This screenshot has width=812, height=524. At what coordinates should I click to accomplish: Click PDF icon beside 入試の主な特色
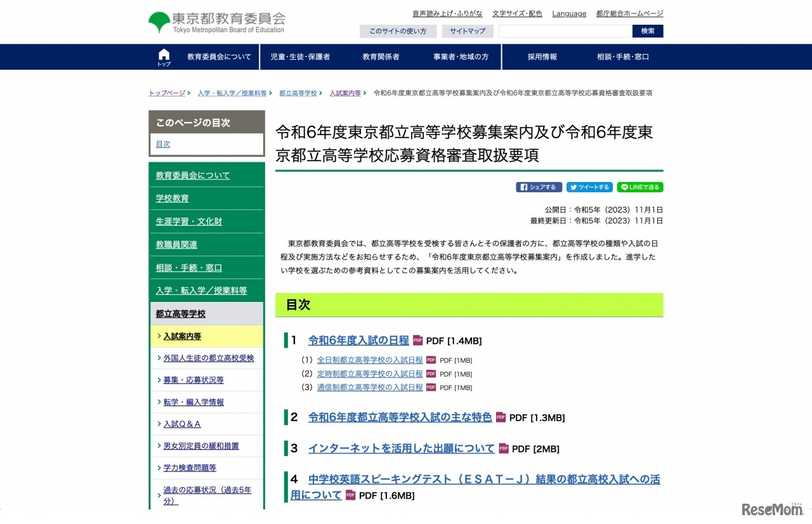point(501,417)
